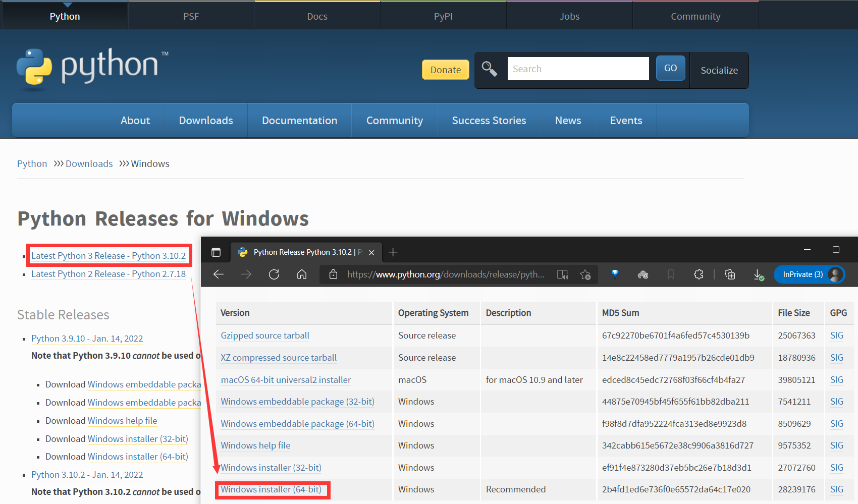Open the Jobs top tab
858x504 pixels.
(570, 16)
